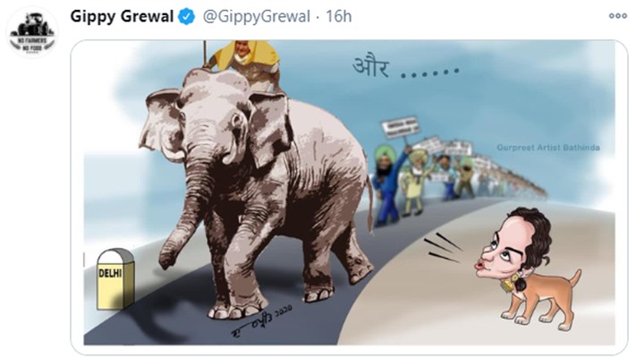Open the three-dot more options menu
This screenshot has width=644, height=358.
618,16
